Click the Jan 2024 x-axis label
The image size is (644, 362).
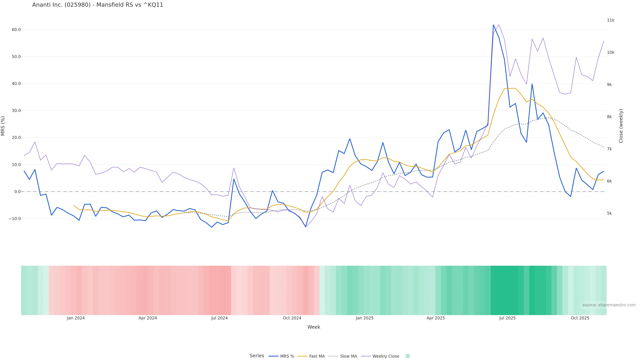pos(76,318)
